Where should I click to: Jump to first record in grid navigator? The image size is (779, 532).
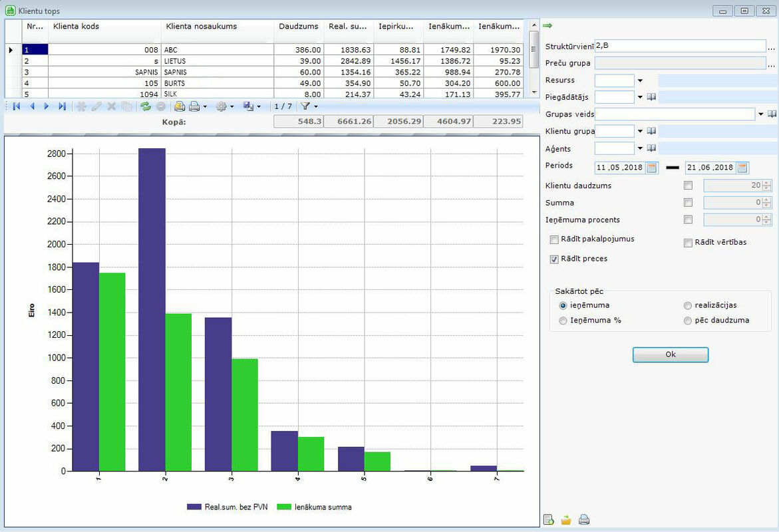pyautogui.click(x=16, y=106)
